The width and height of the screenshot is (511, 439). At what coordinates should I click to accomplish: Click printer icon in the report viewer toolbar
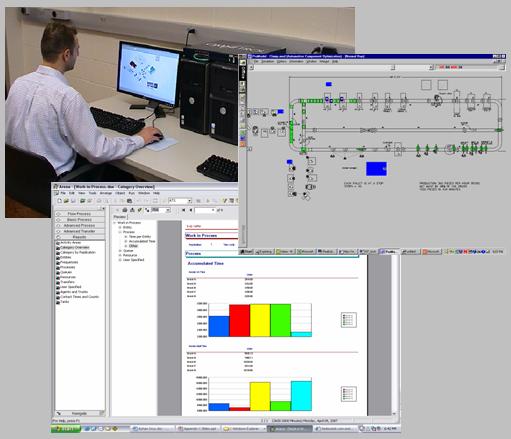point(125,210)
